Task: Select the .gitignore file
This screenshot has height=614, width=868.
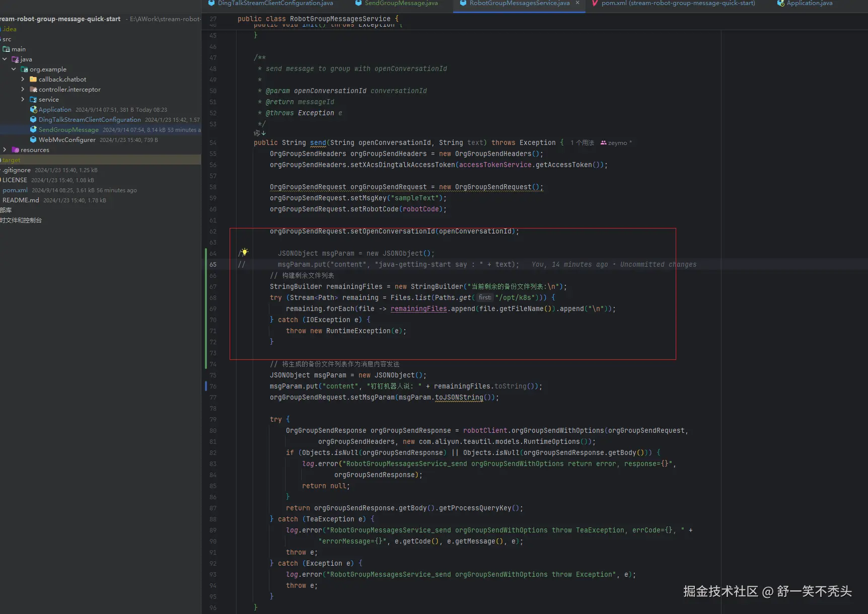Action: 17,170
